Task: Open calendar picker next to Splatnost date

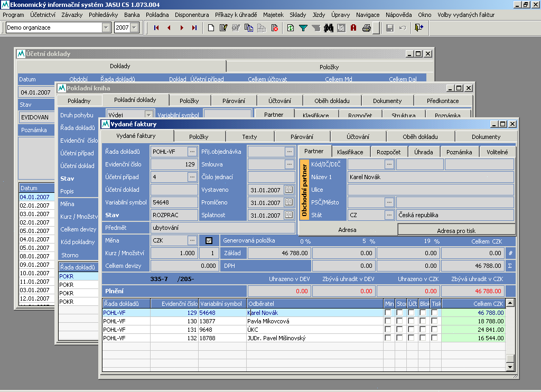Action: 288,215
